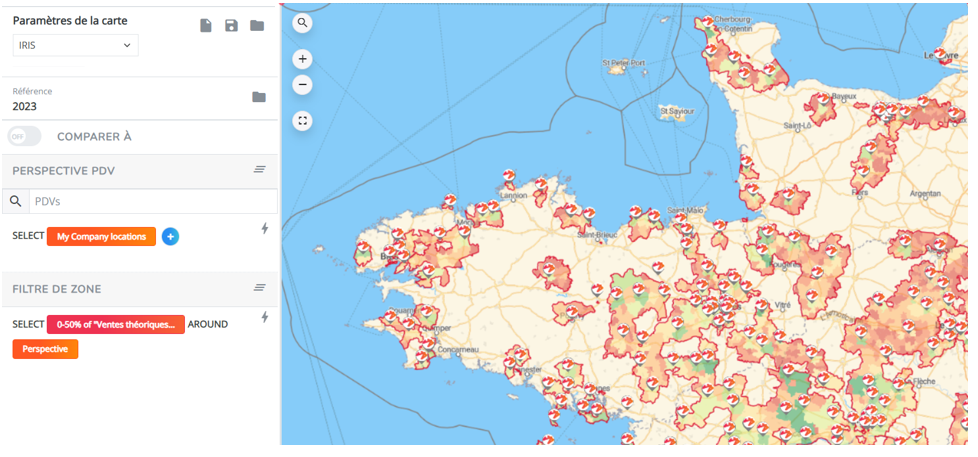Click the orange Perspective tag
The image size is (978, 457).
(x=45, y=349)
